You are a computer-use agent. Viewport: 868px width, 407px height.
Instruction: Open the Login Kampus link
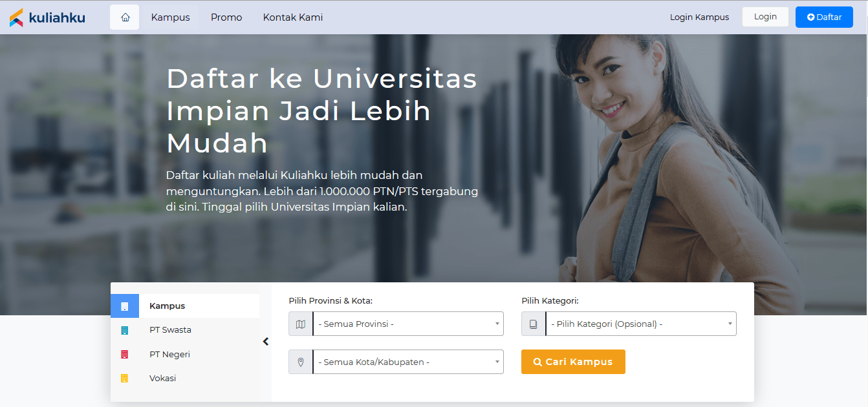pyautogui.click(x=699, y=17)
